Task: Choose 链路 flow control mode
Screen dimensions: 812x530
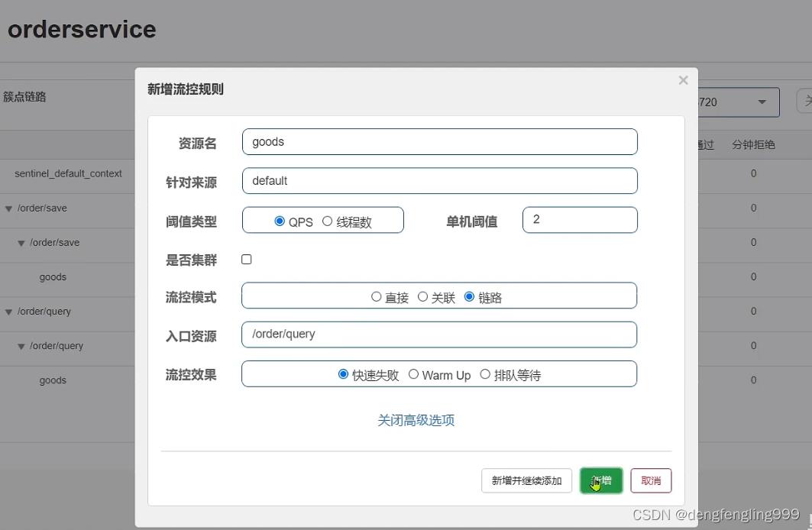Action: (x=469, y=297)
